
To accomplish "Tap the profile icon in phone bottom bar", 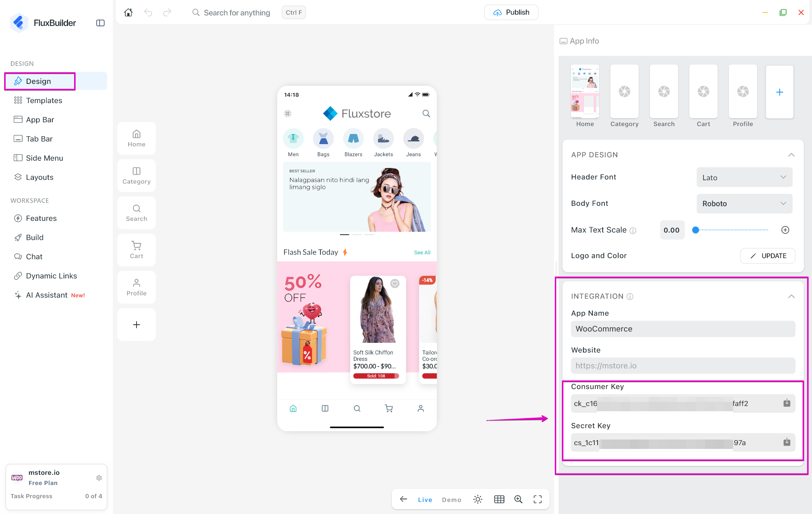I will (x=421, y=408).
